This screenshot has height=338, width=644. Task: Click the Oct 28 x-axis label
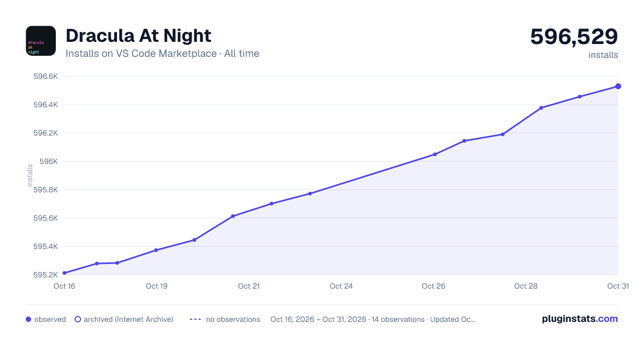(x=526, y=286)
